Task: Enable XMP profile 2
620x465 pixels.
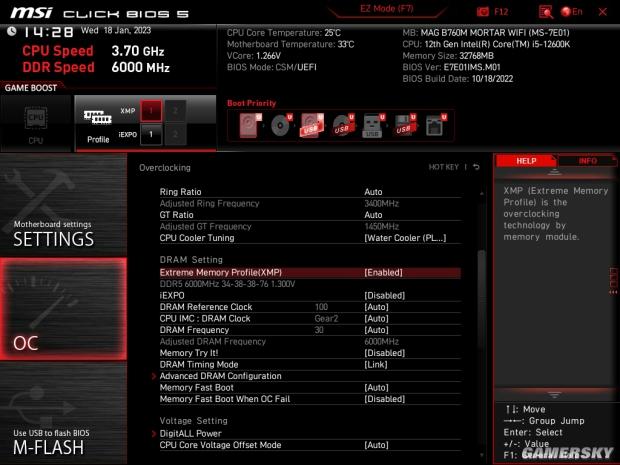Action: (x=175, y=111)
